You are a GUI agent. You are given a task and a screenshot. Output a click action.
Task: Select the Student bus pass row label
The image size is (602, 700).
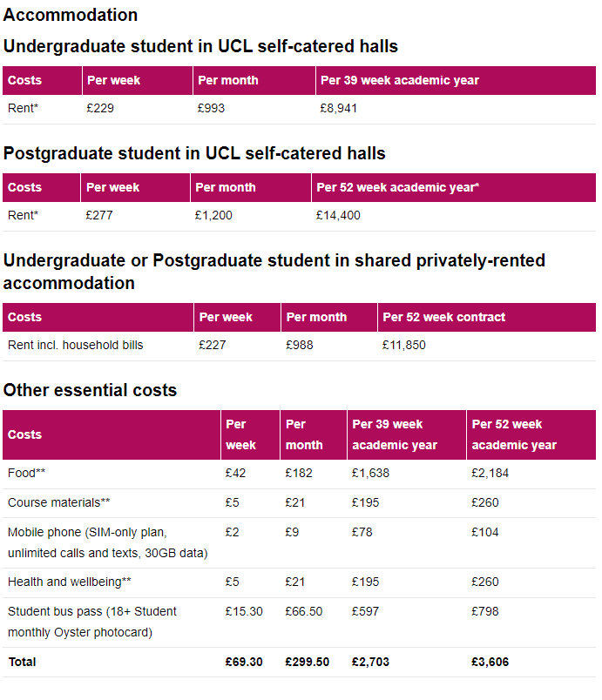(x=92, y=611)
